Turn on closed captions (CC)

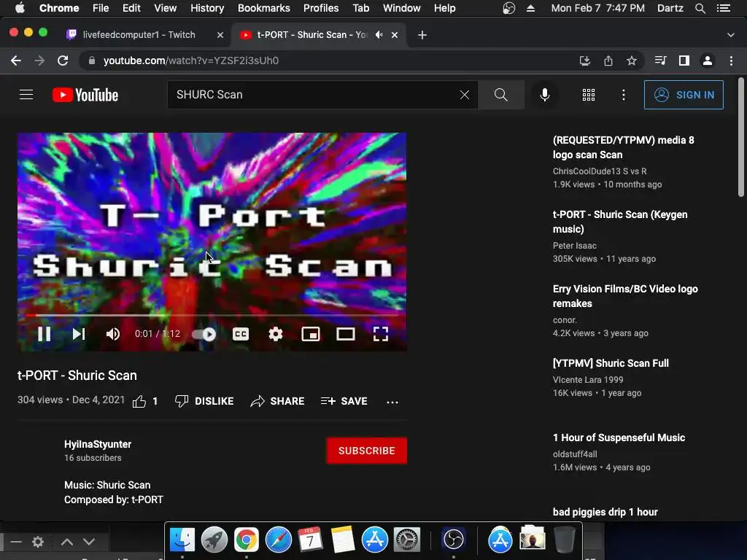(x=241, y=334)
